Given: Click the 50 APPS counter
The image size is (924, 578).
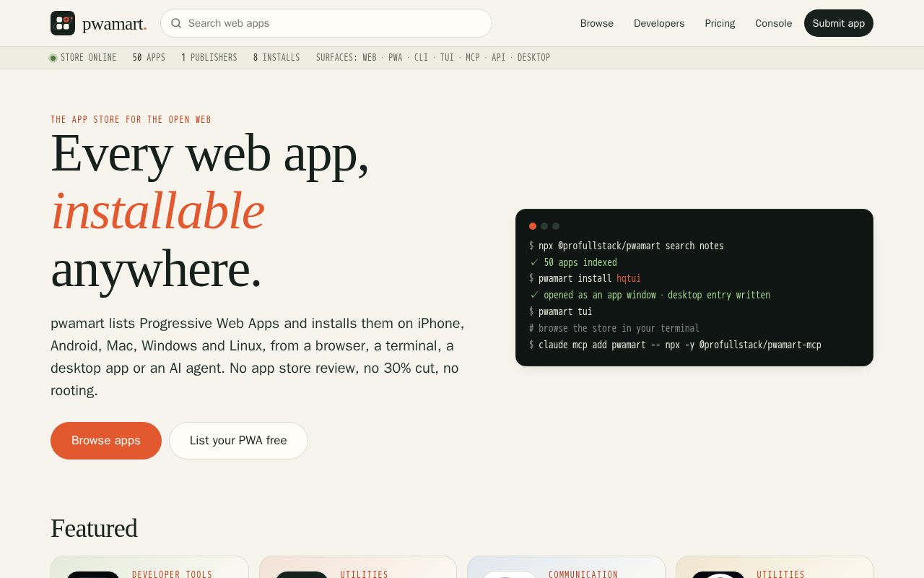Looking at the screenshot, I should 149,58.
